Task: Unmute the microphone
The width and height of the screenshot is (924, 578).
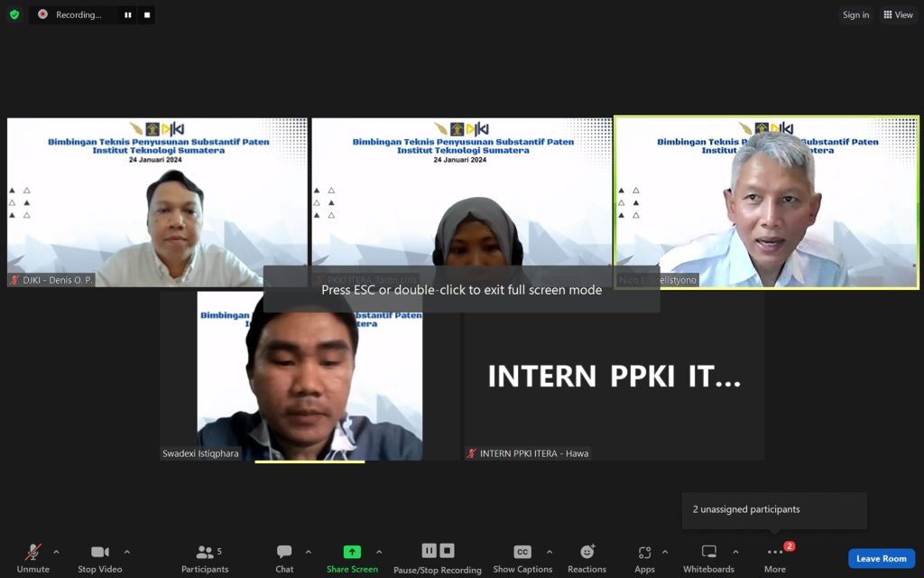Action: coord(33,558)
